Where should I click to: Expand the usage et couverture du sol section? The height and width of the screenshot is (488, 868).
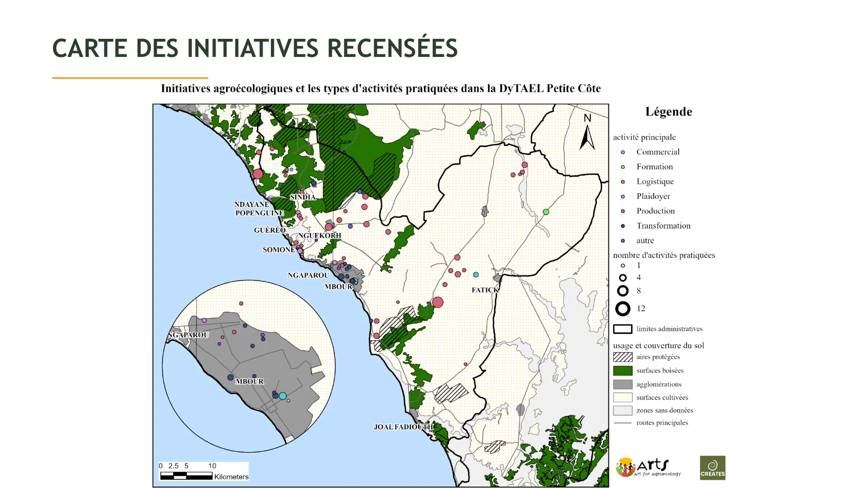click(x=659, y=345)
